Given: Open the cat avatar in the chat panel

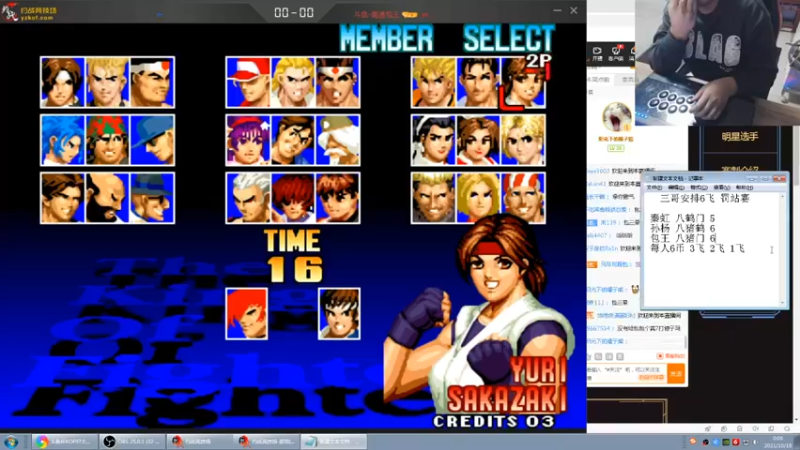Looking at the screenshot, I should 616,118.
